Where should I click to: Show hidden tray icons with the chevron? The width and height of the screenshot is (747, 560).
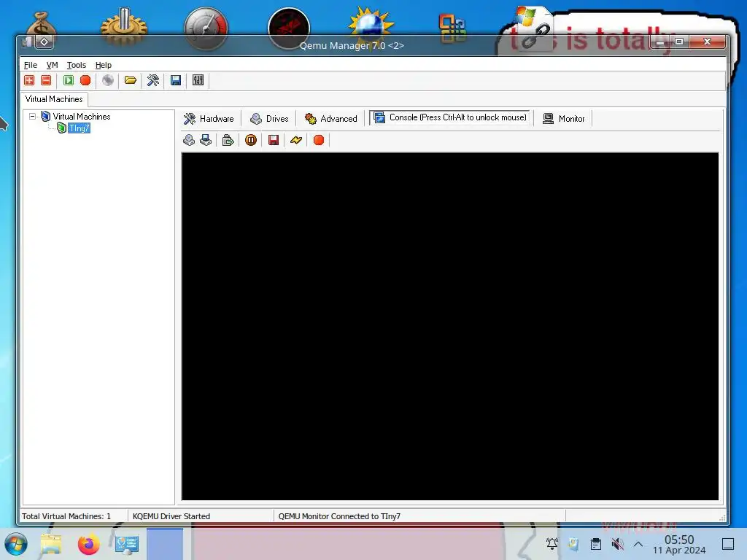click(x=638, y=544)
